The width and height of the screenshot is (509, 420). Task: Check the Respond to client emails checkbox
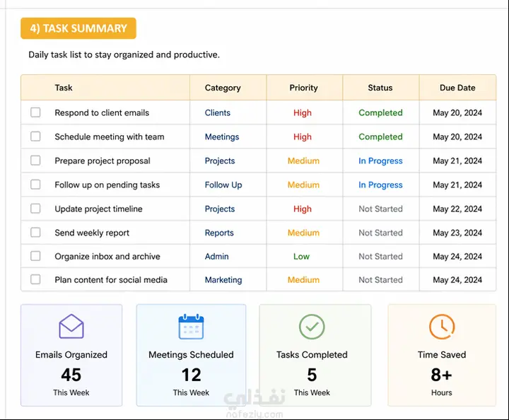pos(35,112)
